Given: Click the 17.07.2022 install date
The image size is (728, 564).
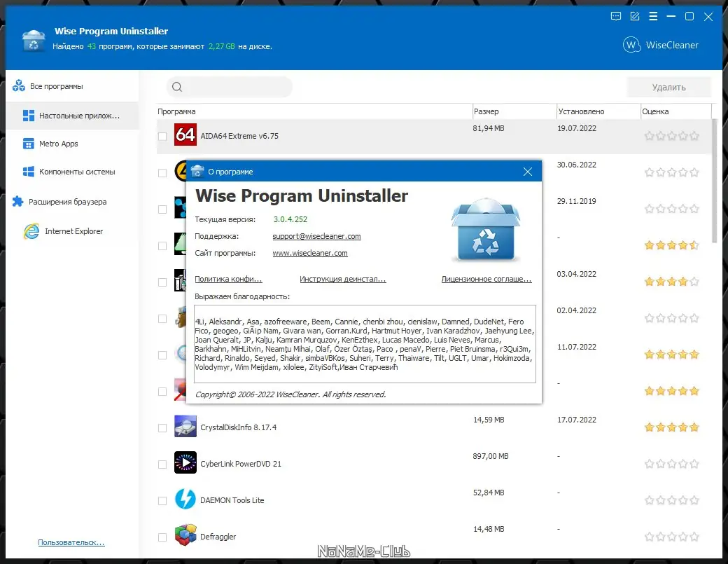Looking at the screenshot, I should 577,420.
